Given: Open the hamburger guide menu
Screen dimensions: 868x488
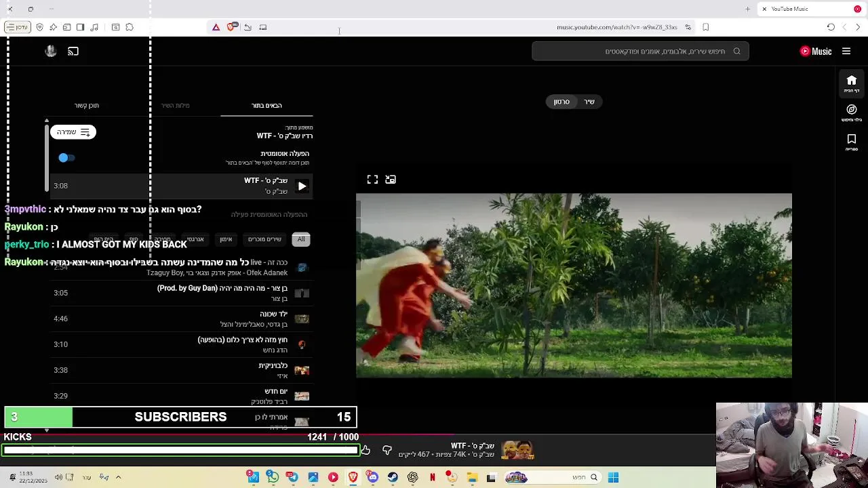Looking at the screenshot, I should pos(846,52).
